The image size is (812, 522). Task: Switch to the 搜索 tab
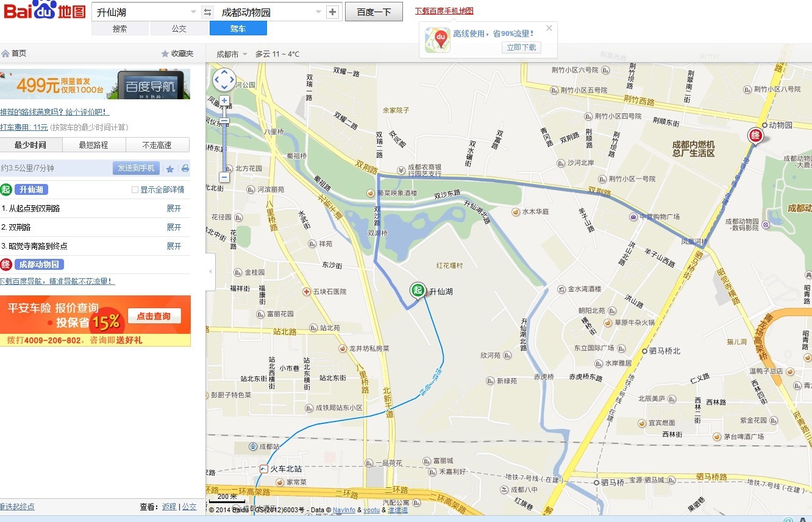pyautogui.click(x=120, y=29)
